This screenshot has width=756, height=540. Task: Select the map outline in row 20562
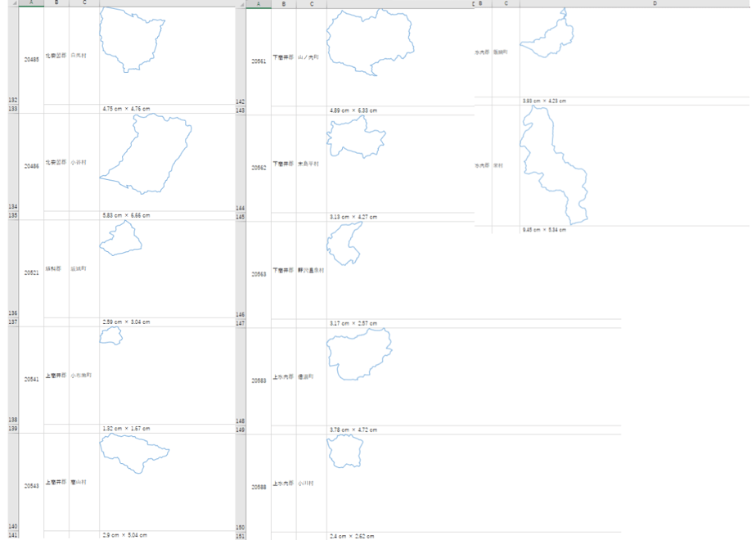point(356,137)
